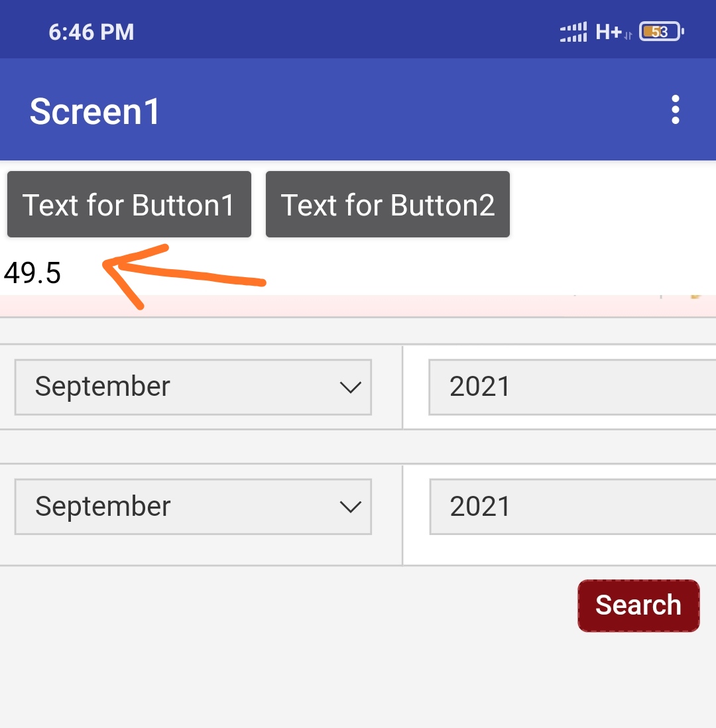716x728 pixels.
Task: Open the upper 2021 year selector
Action: [570, 387]
